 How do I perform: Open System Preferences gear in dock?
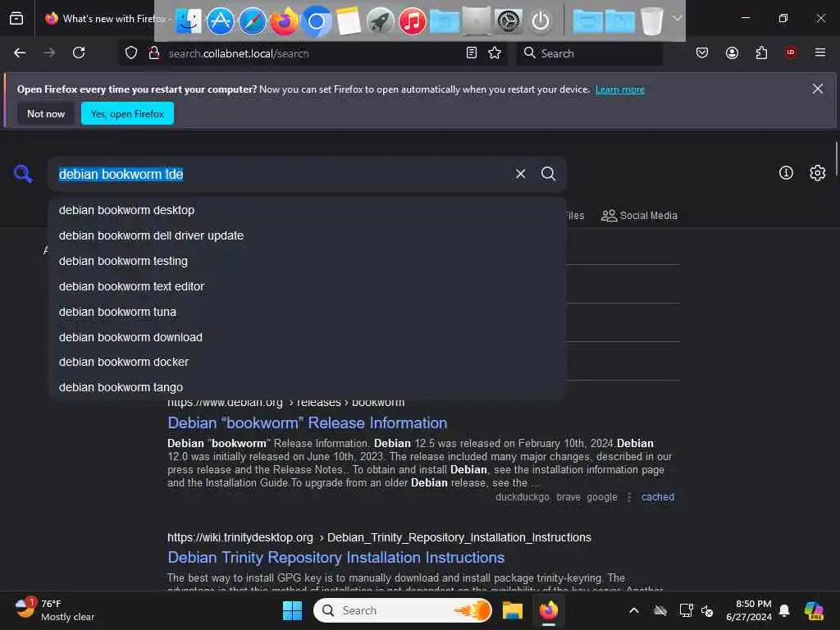click(508, 22)
